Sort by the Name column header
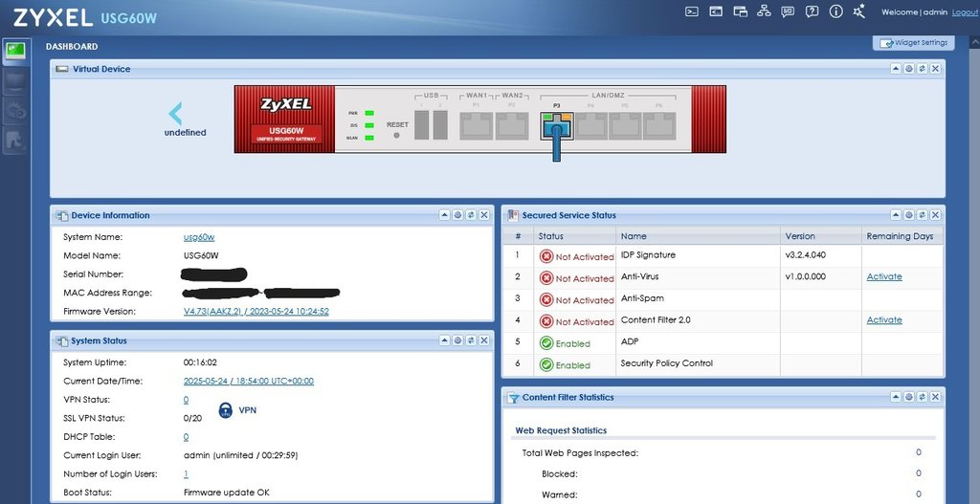Screen dimensions: 980x504 (698, 236)
